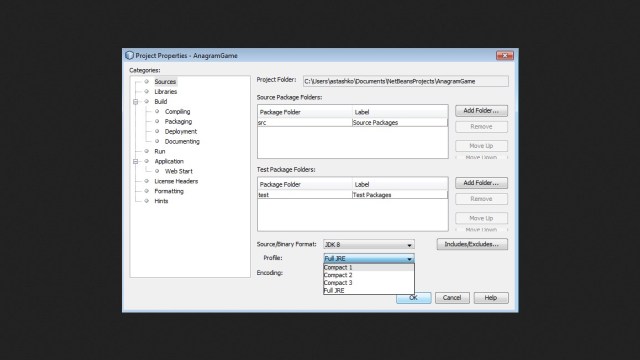Screen dimensions: 640x360
Task: Open the Compiling category
Action: [x=177, y=111]
